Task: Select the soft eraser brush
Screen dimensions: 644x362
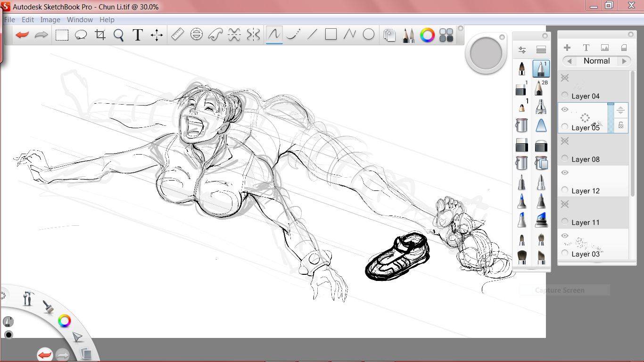Action: pyautogui.click(x=541, y=145)
